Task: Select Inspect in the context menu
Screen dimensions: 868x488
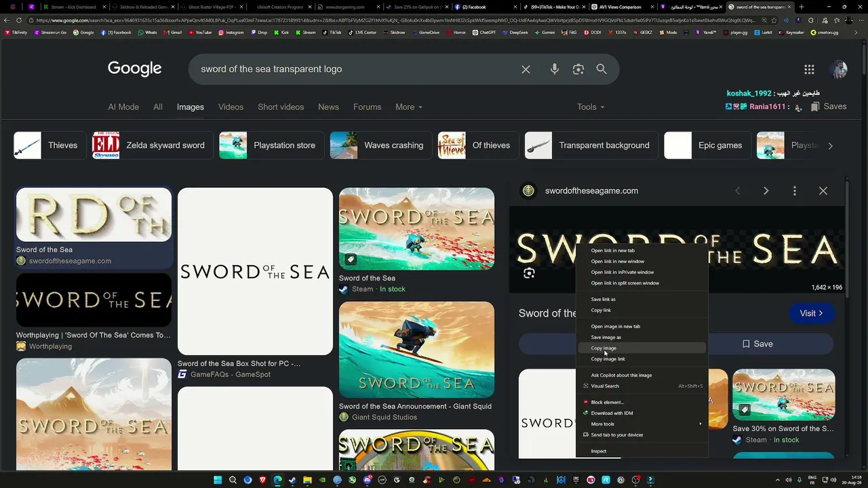Action: point(642,451)
